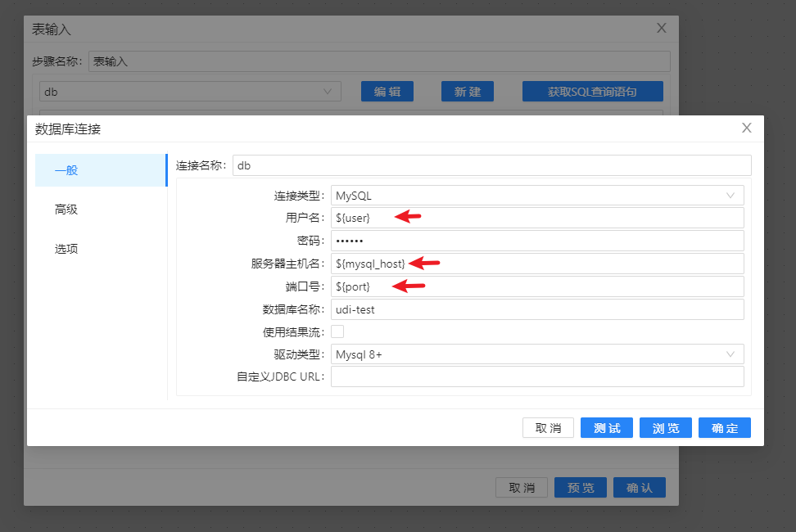Click the 预览 button
796x532 pixels.
tap(581, 487)
